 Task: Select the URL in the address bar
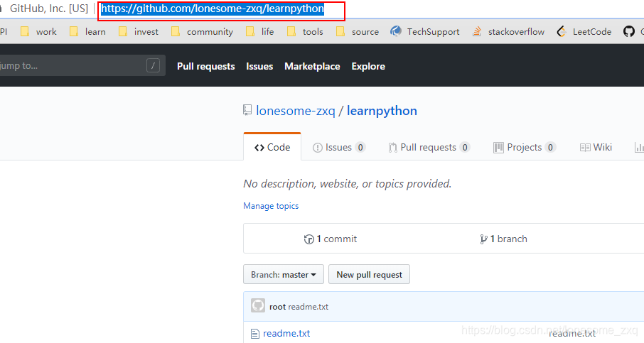click(213, 9)
